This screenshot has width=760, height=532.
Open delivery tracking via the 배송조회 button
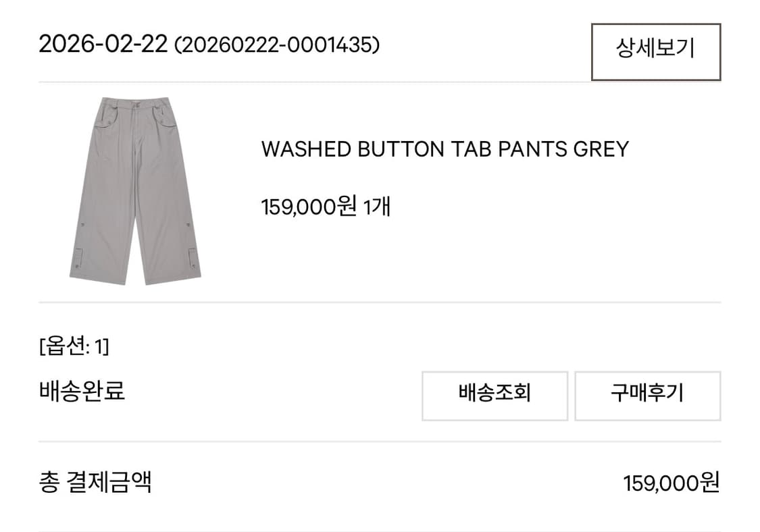coord(495,396)
